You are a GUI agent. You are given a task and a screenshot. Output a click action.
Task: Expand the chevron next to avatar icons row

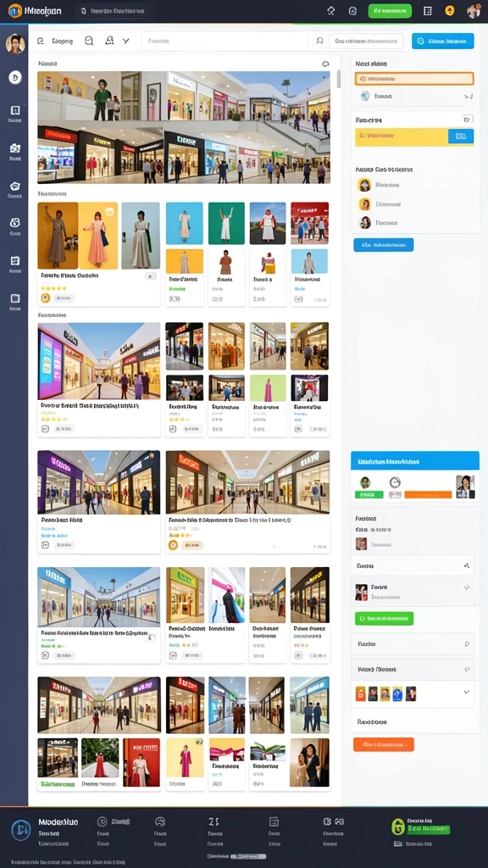pos(467,692)
